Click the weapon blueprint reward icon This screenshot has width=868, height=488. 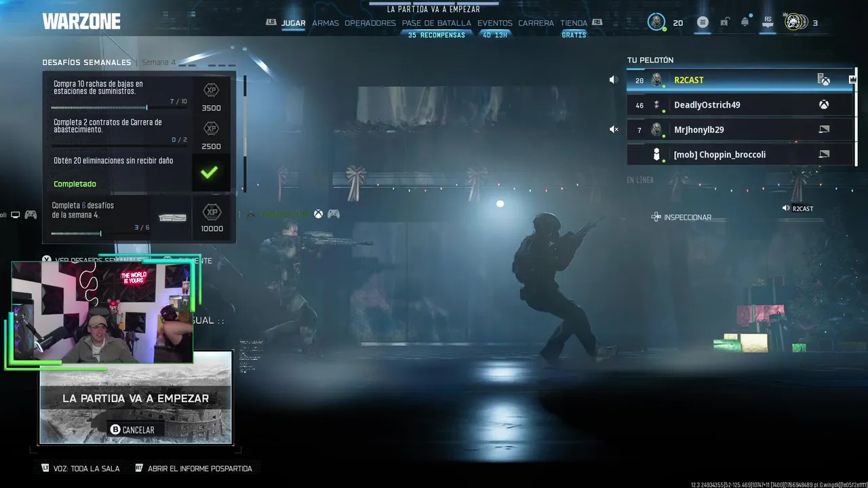[172, 218]
